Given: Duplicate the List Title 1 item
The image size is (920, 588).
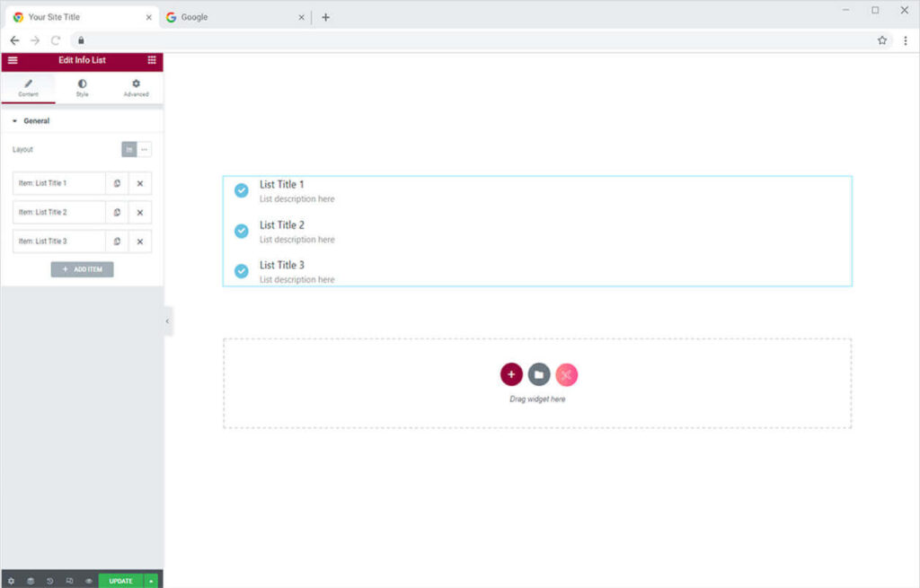Looking at the screenshot, I should (117, 184).
